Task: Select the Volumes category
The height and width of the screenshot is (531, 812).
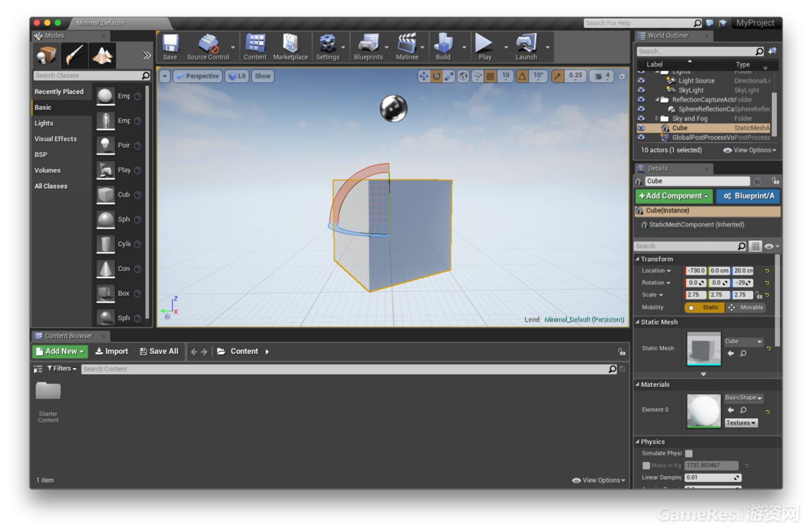Action: [48, 171]
